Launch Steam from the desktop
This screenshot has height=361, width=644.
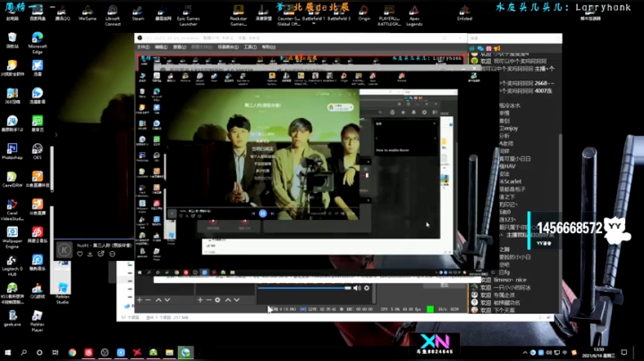point(138,13)
